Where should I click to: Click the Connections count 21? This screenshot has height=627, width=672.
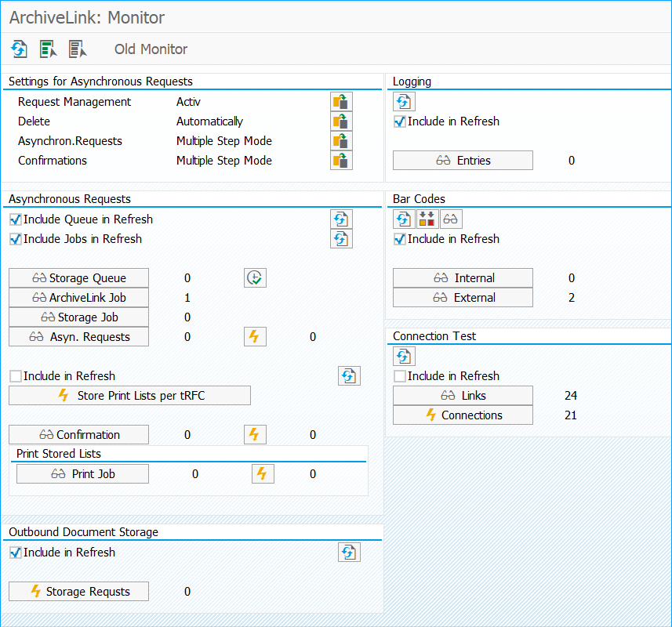point(571,415)
